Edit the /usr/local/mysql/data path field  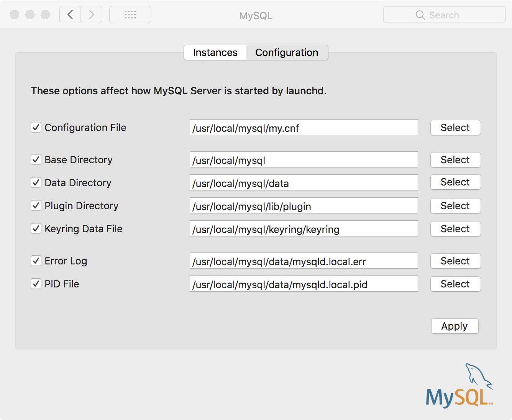[x=304, y=182]
